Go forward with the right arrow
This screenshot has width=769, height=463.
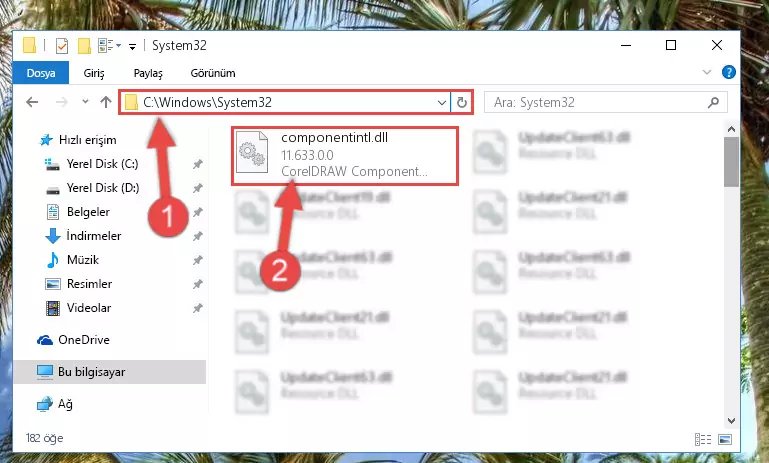coord(62,102)
